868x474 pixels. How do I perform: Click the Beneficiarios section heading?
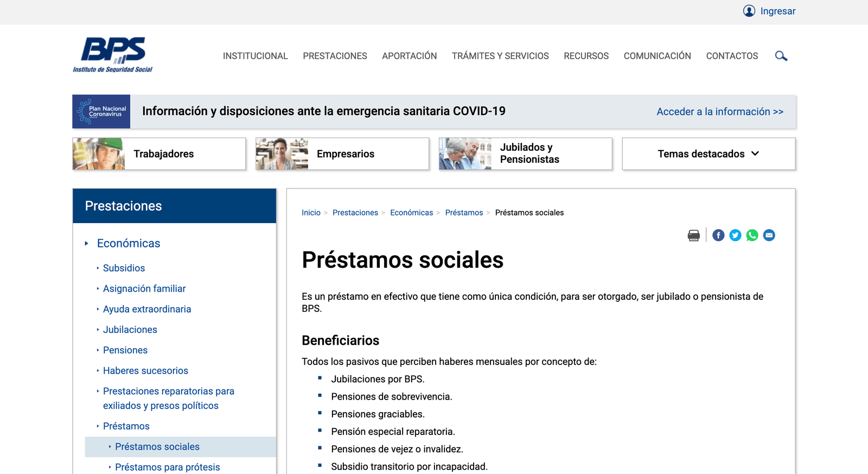[x=341, y=340]
